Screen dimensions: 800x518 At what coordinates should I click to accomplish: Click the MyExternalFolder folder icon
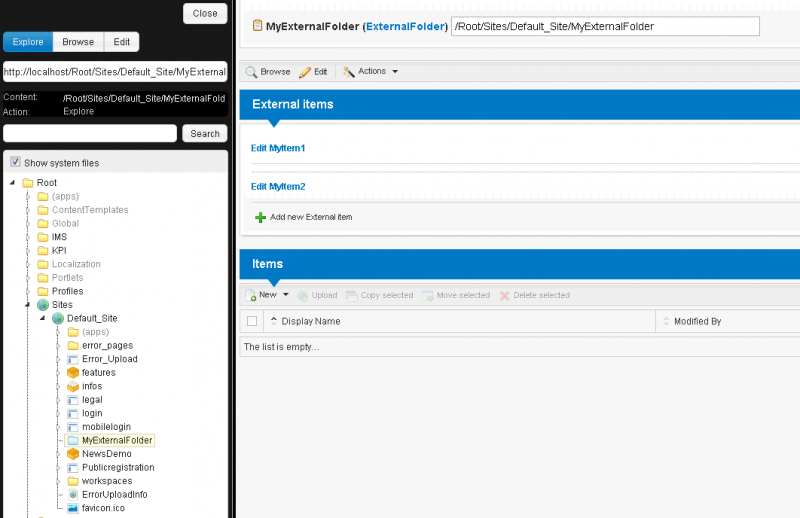click(x=73, y=440)
